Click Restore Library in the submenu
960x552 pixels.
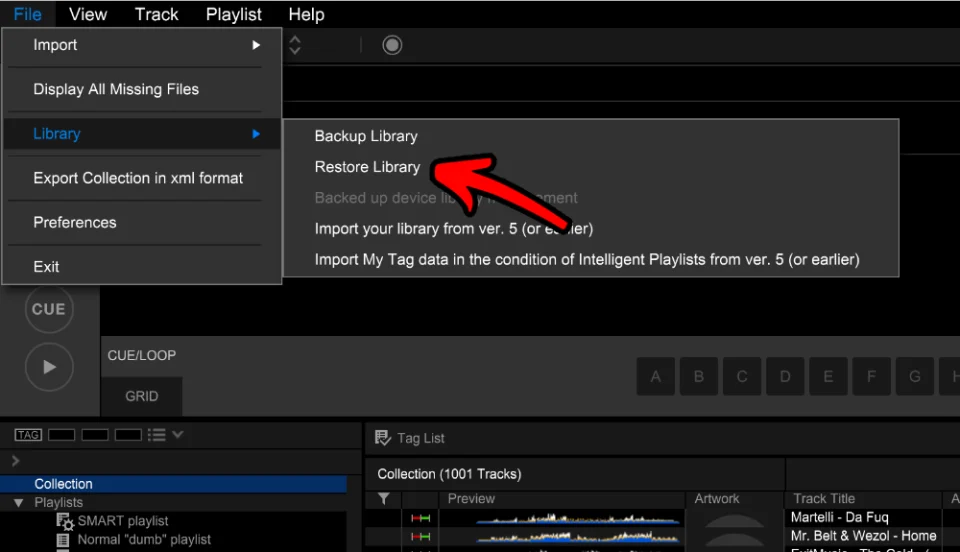[367, 167]
